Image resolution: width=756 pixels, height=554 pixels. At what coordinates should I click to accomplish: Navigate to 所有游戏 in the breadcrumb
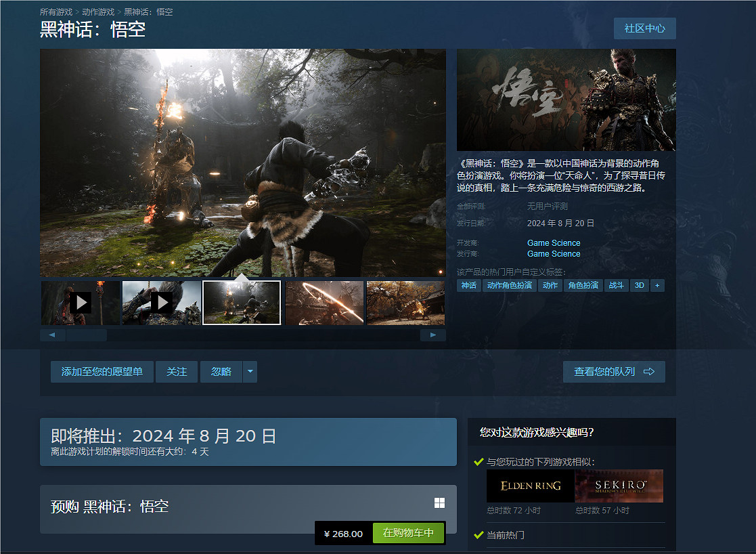tap(55, 11)
